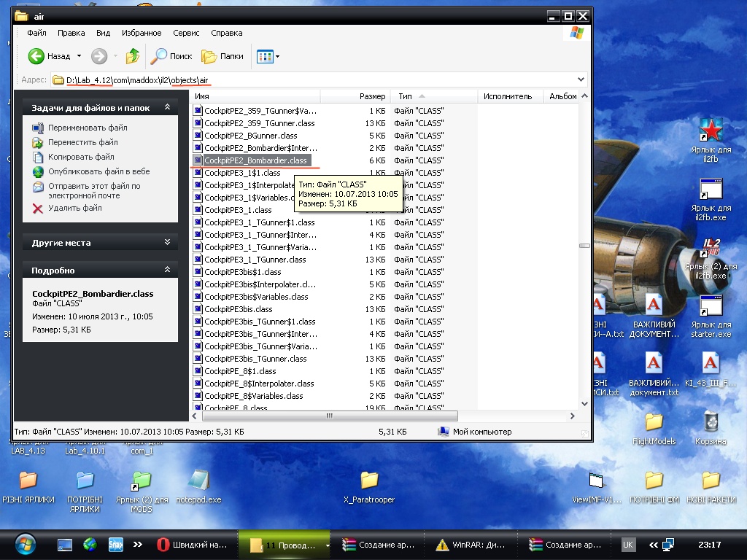The image size is (747, 560).
Task: Click the Back arrow button in toolbar
Action: click(36, 56)
